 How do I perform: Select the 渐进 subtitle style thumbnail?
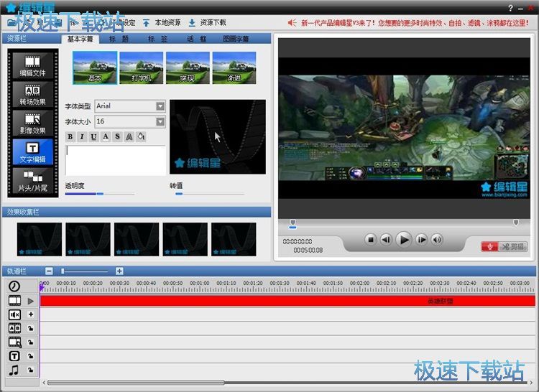(234, 67)
